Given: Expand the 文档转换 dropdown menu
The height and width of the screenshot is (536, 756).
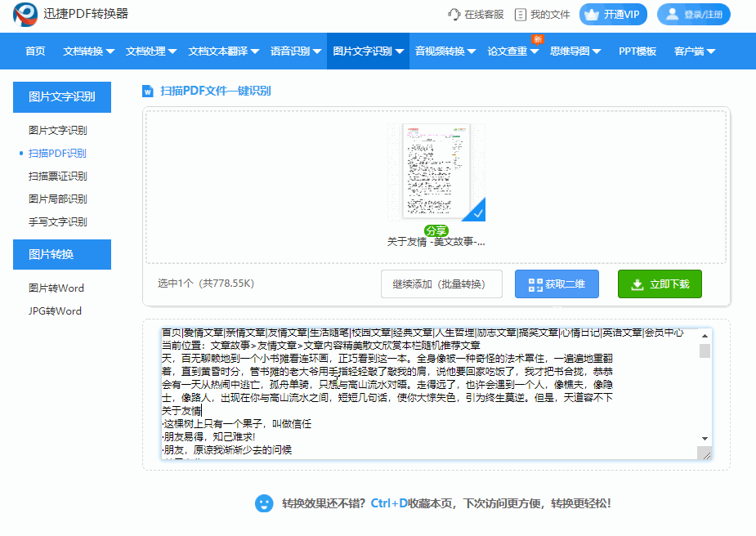Looking at the screenshot, I should (x=89, y=51).
